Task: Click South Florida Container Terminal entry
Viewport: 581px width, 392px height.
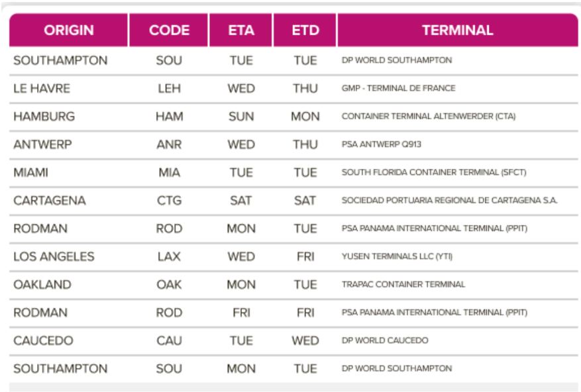Action: point(433,173)
